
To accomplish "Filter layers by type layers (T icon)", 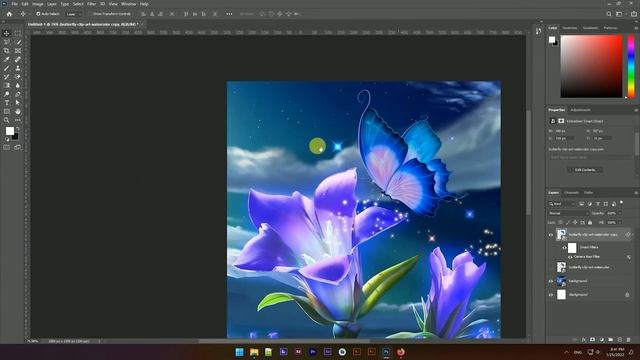I will 598,204.
